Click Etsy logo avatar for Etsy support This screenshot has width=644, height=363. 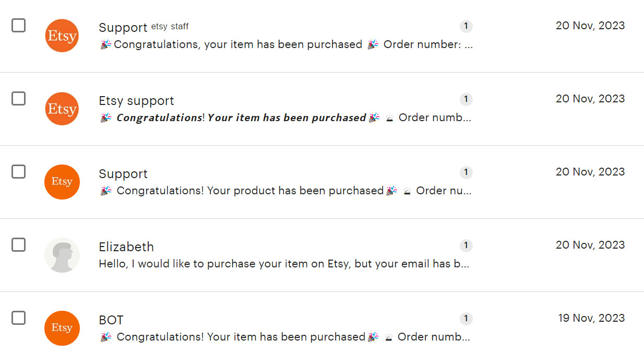tap(62, 109)
